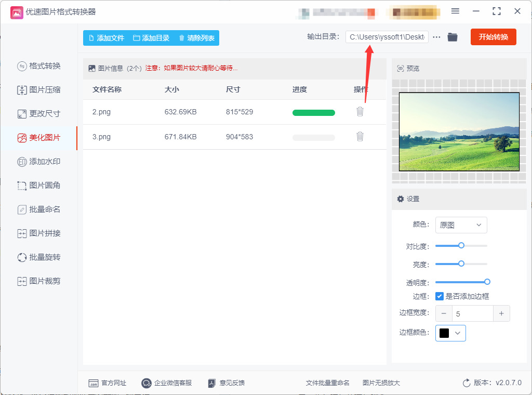This screenshot has height=395, width=532.
Task: Contact 企业微信客服 customer service
Action: [x=167, y=383]
